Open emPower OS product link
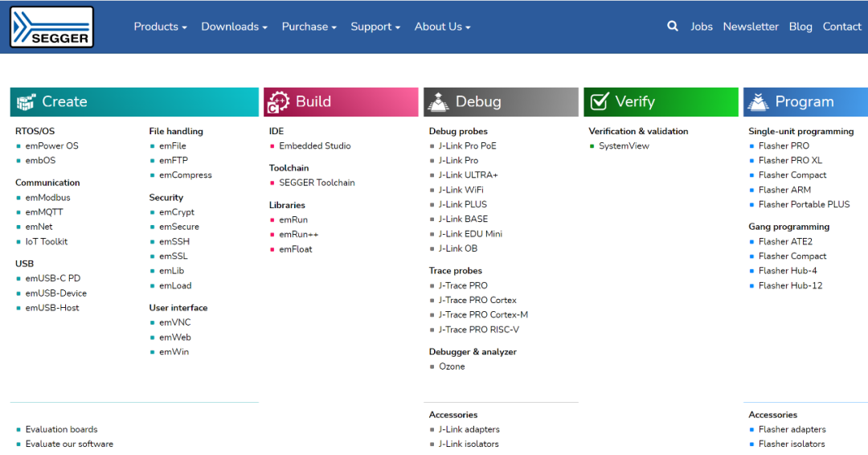 click(x=52, y=146)
